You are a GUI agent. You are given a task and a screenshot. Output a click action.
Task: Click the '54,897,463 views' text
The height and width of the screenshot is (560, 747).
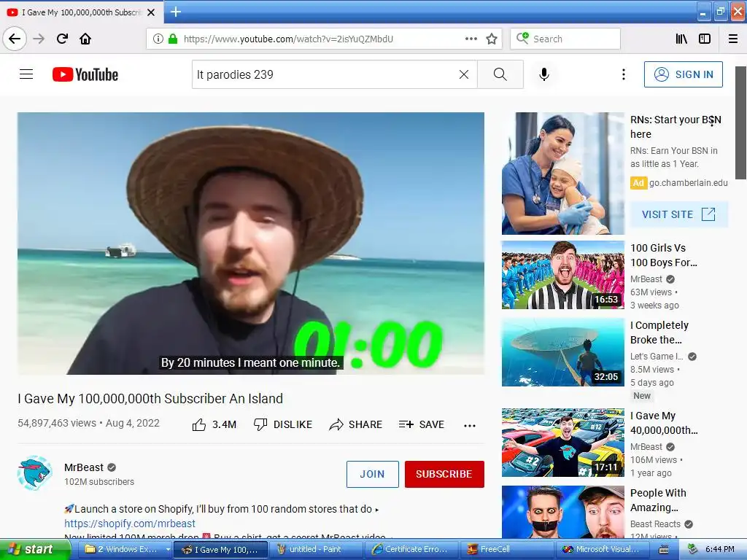click(57, 423)
